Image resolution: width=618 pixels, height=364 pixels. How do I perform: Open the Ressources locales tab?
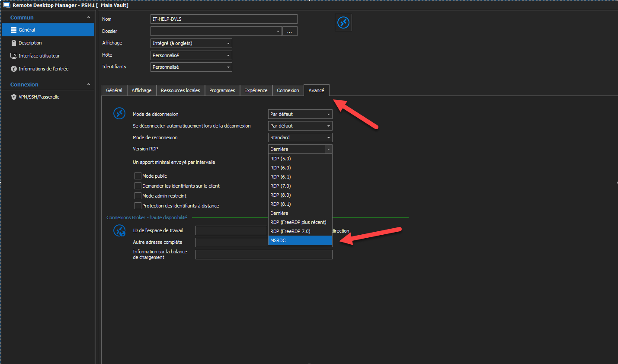180,90
